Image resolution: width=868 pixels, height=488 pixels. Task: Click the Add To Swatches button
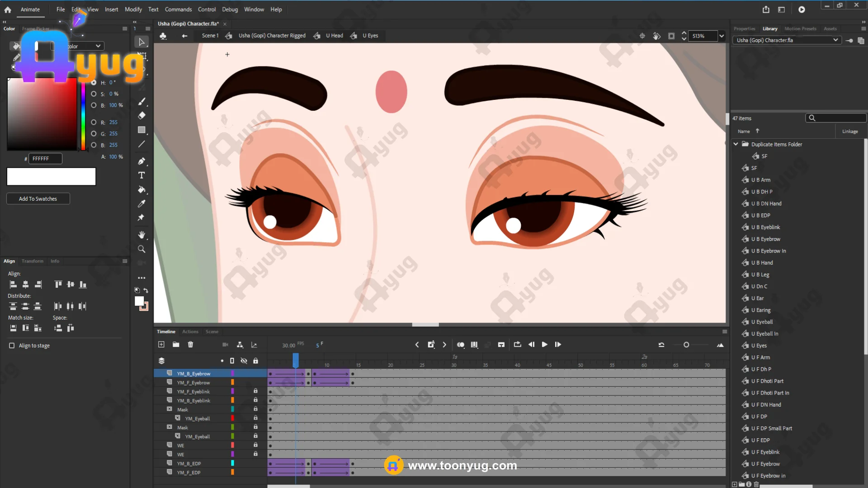pos(38,199)
